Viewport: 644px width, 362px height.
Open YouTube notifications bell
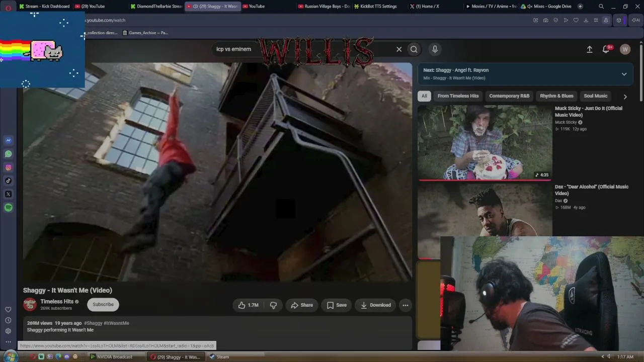click(606, 49)
